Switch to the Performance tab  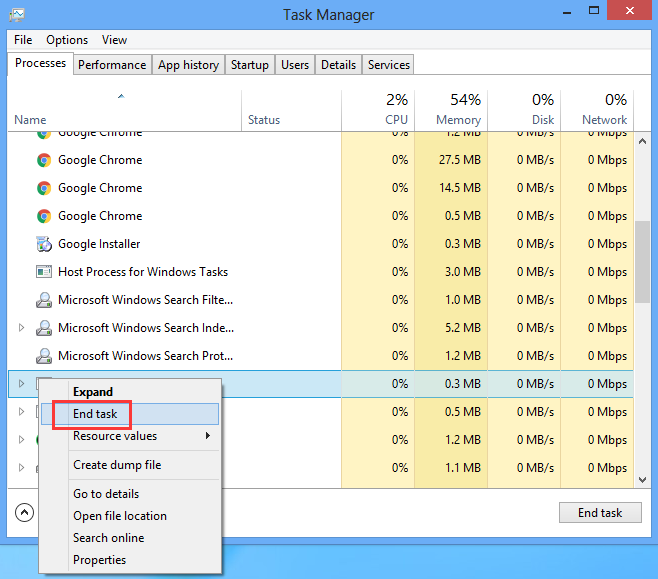pos(112,65)
